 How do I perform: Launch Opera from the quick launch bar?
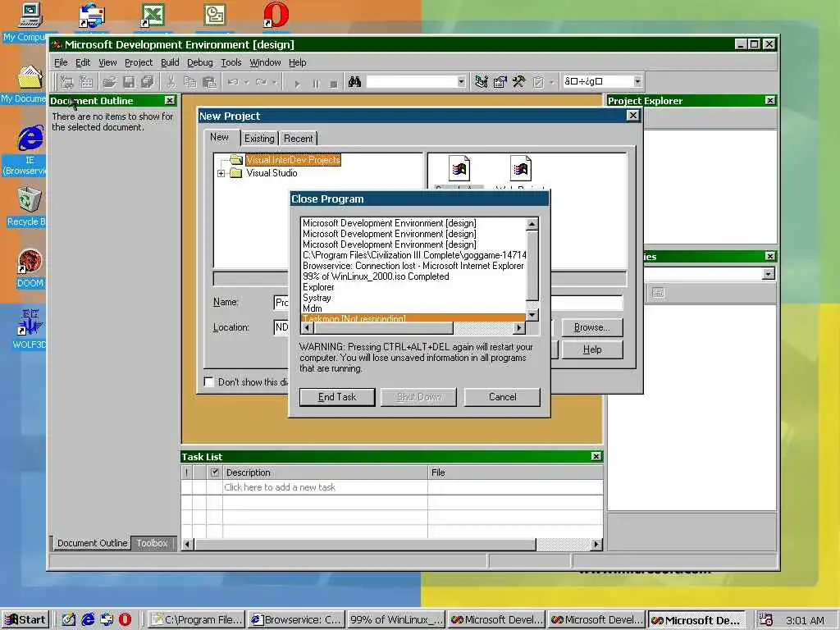[x=125, y=620]
